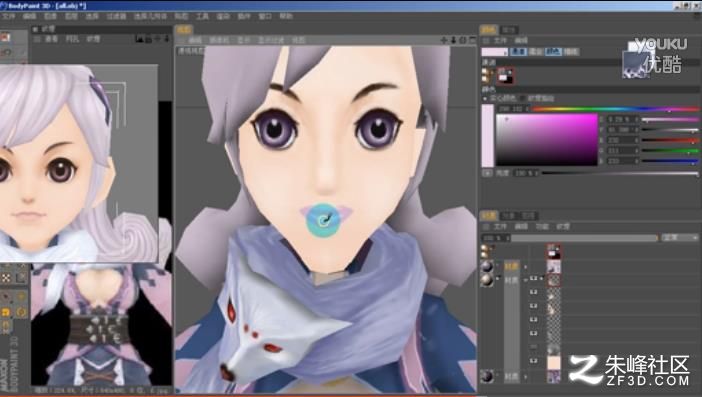This screenshot has width=702, height=397.
Task: Pick a shade in the magenta color square
Action: pyautogui.click(x=547, y=140)
